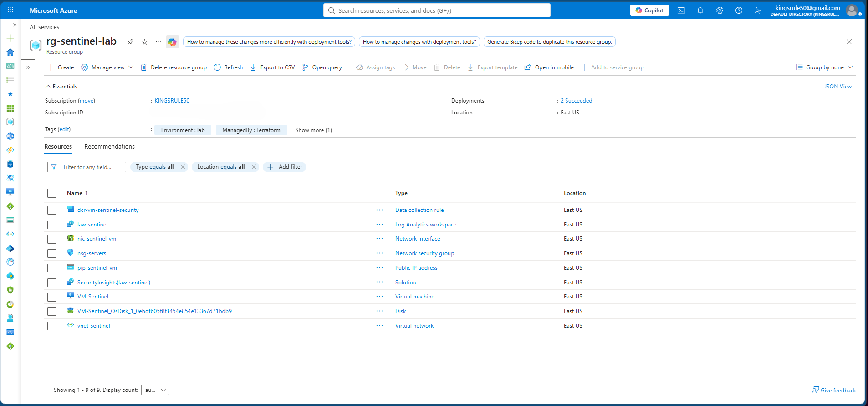This screenshot has width=868, height=406.
Task: Pin rg-sentinel-lab to dashboard
Action: click(130, 42)
